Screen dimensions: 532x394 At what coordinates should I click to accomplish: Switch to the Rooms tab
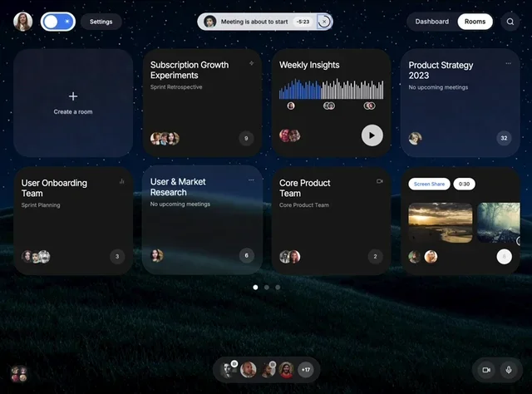(x=475, y=22)
